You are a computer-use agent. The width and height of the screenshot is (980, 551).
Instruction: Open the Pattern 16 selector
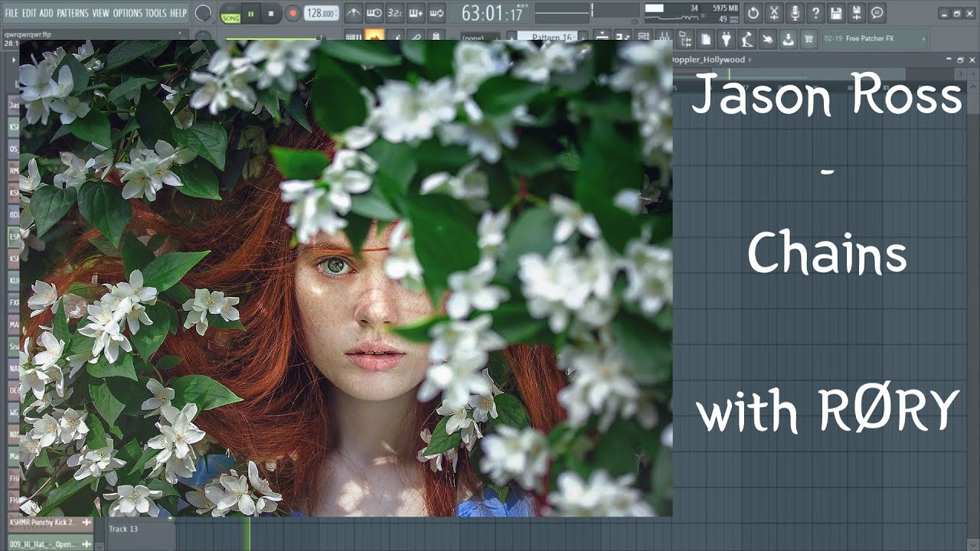coord(549,37)
